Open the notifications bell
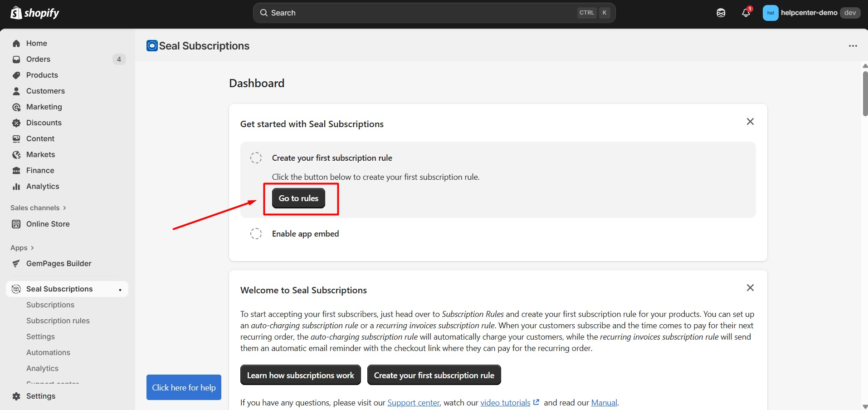This screenshot has width=868, height=410. (x=746, y=13)
